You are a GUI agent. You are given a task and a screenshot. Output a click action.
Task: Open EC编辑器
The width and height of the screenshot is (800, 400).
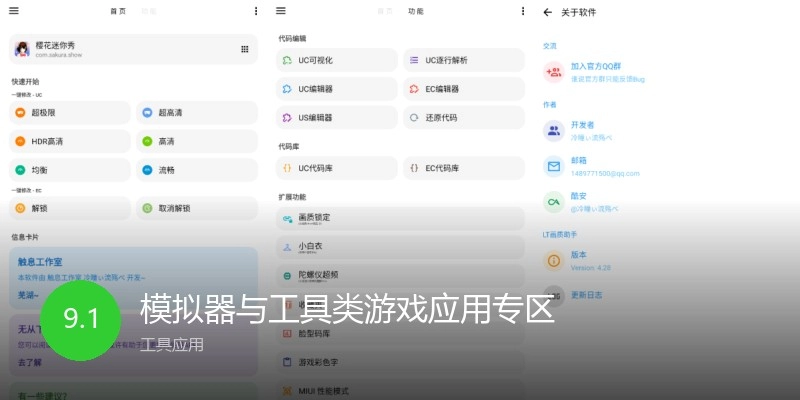[x=464, y=89]
